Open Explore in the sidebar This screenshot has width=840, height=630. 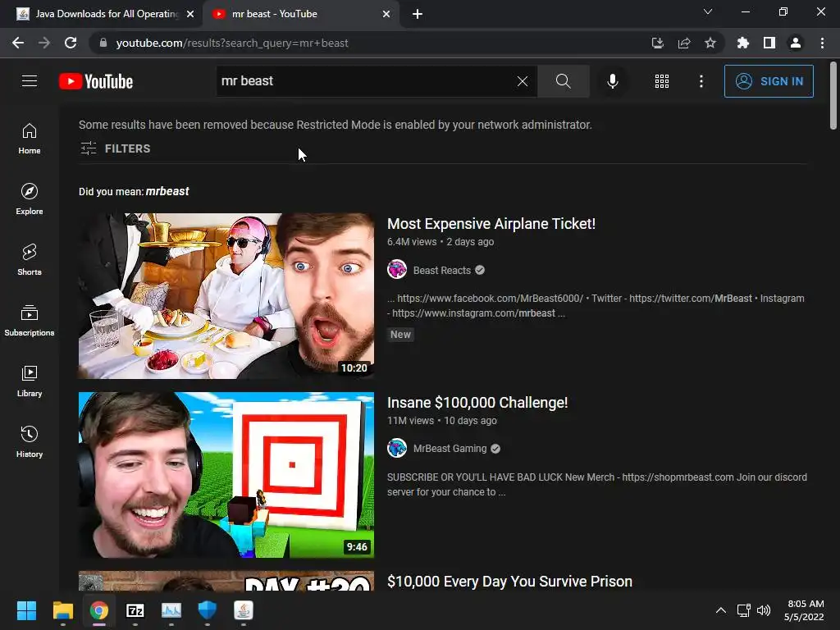pos(30,199)
